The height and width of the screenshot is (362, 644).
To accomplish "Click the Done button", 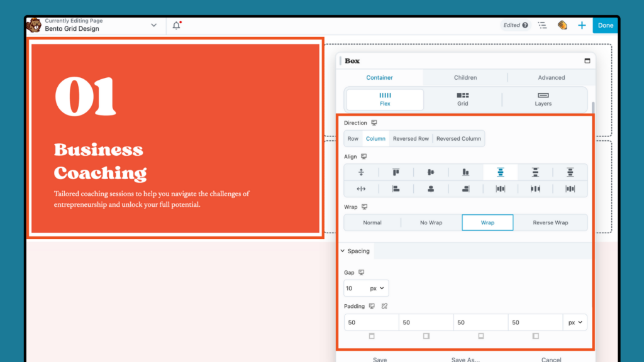I will [605, 25].
